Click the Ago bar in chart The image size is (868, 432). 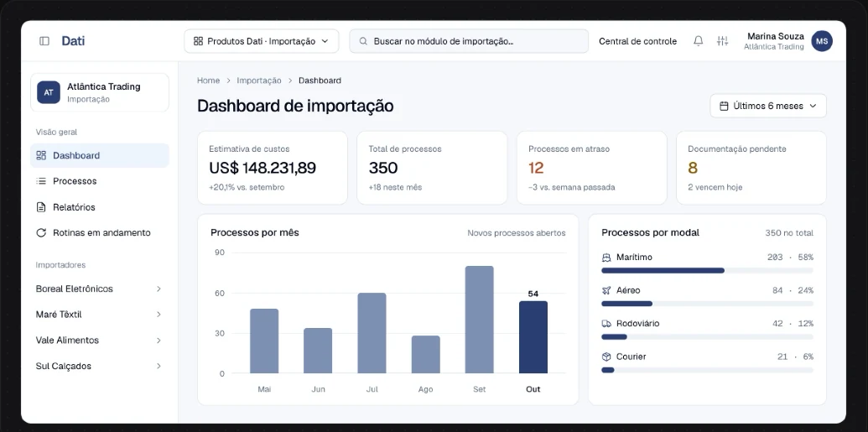click(426, 355)
